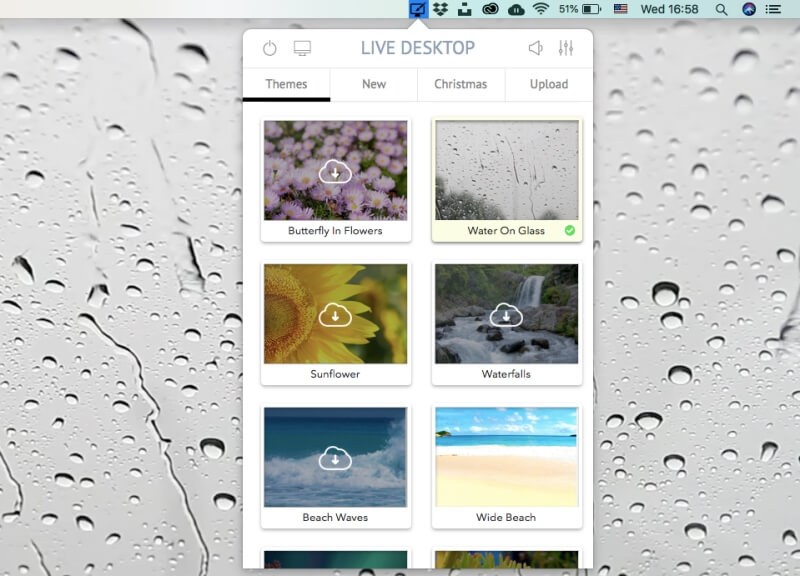Download the Butterfly In Flowers theme
The width and height of the screenshot is (800, 576).
click(335, 171)
